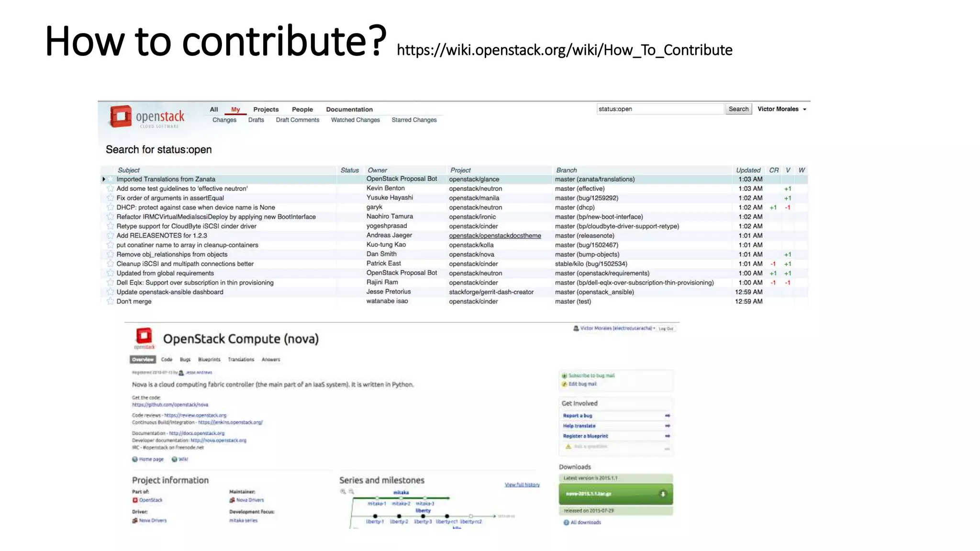The width and height of the screenshot is (980, 551).
Task: Click the person icon beside Jesse Andrews
Action: [x=181, y=373]
